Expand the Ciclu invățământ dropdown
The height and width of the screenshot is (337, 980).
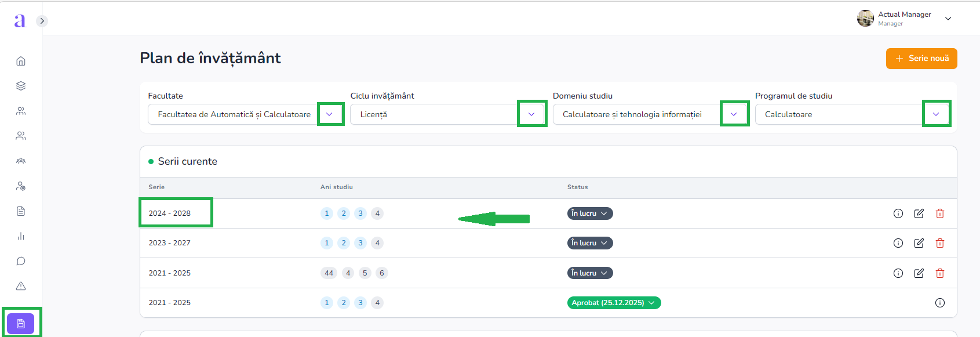point(531,114)
